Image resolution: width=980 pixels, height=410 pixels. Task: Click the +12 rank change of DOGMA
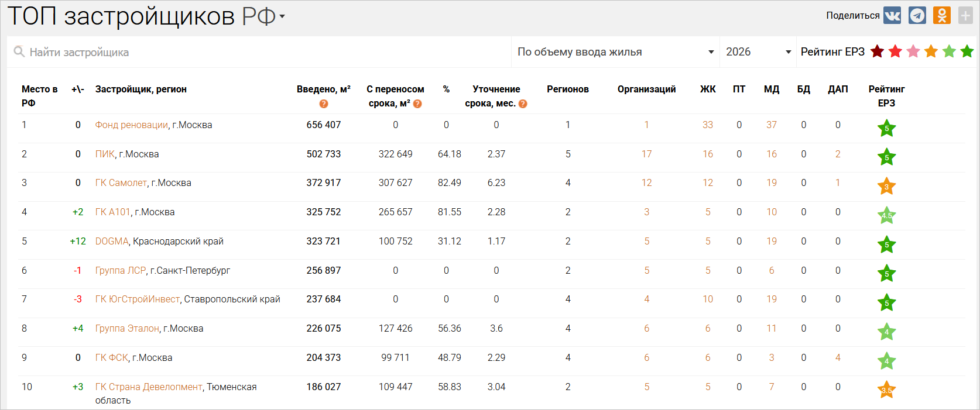click(x=78, y=241)
